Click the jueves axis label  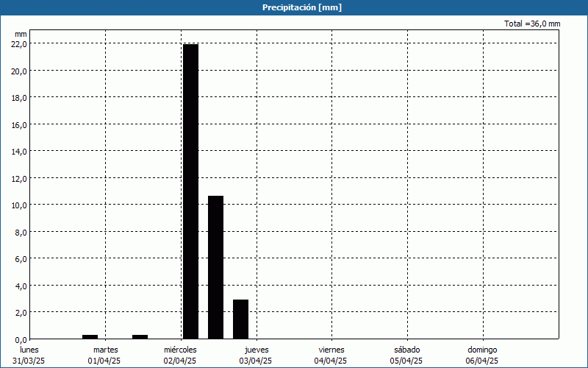[257, 350]
